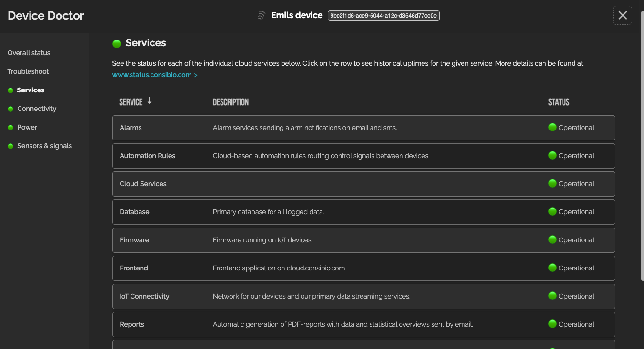Viewport: 644px width, 349px height.
Task: Expand the Reports service row
Action: tap(364, 324)
